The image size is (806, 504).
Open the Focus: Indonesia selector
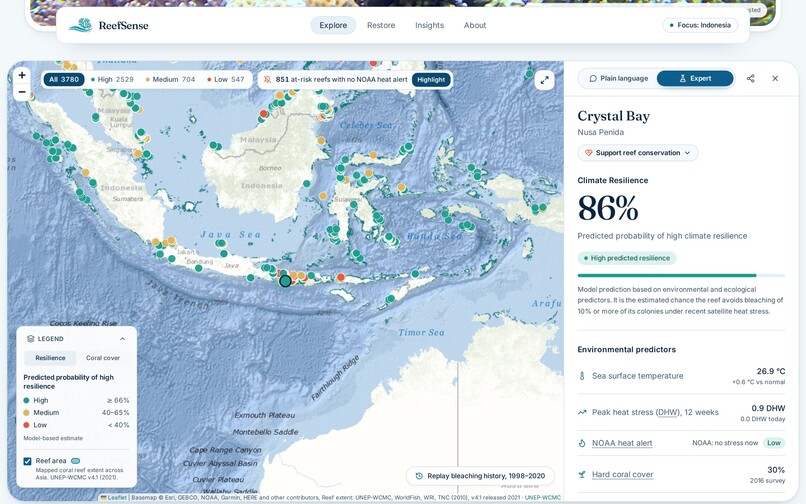700,25
